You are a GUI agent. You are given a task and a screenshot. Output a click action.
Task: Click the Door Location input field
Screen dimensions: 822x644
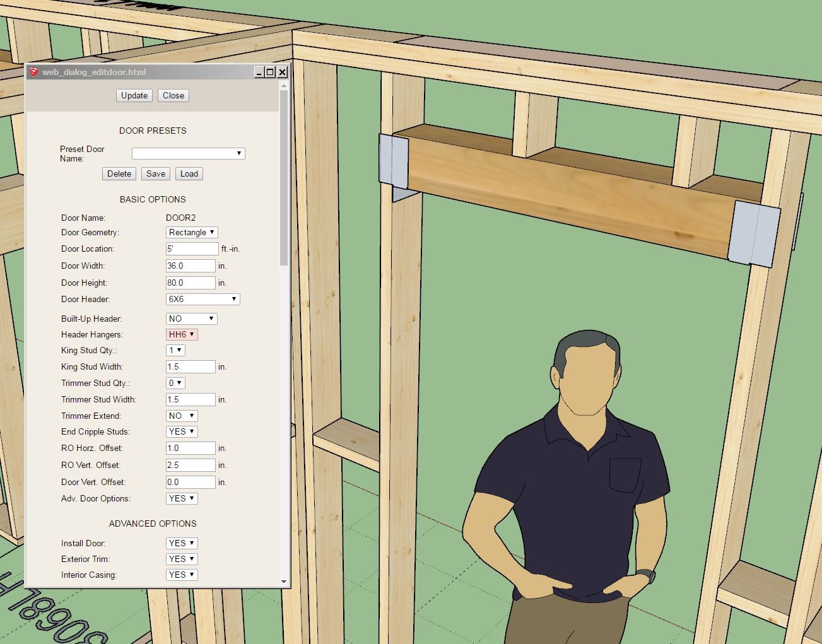pyautogui.click(x=192, y=249)
